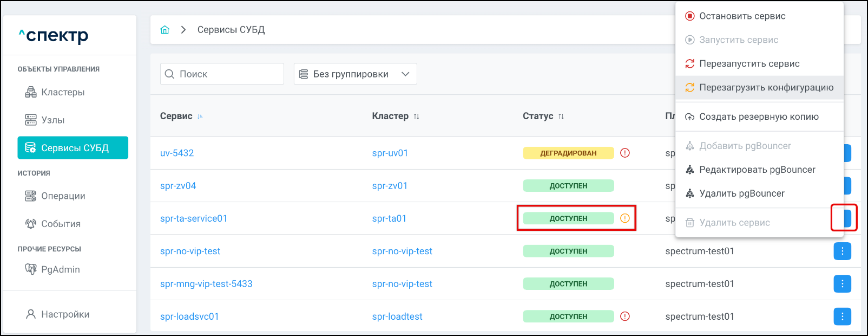Open Настройки in the sidebar

click(65, 314)
